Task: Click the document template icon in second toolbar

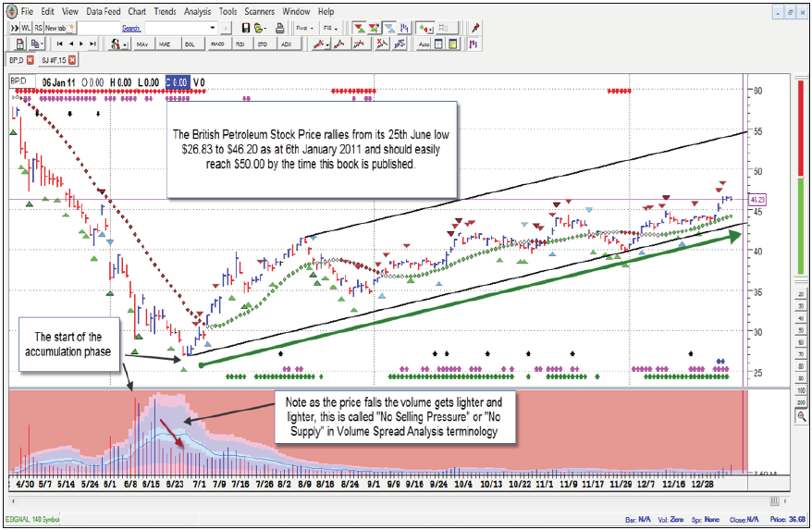Action: [19, 44]
